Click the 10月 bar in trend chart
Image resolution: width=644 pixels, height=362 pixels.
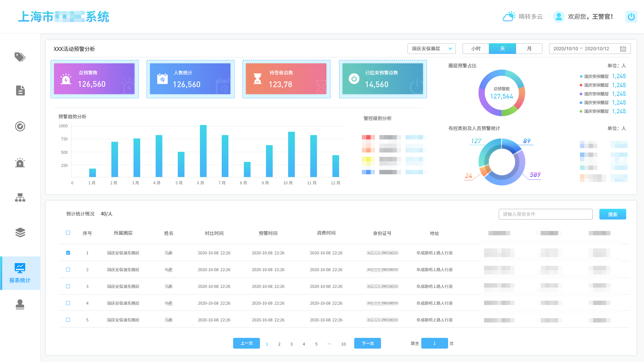(x=291, y=154)
